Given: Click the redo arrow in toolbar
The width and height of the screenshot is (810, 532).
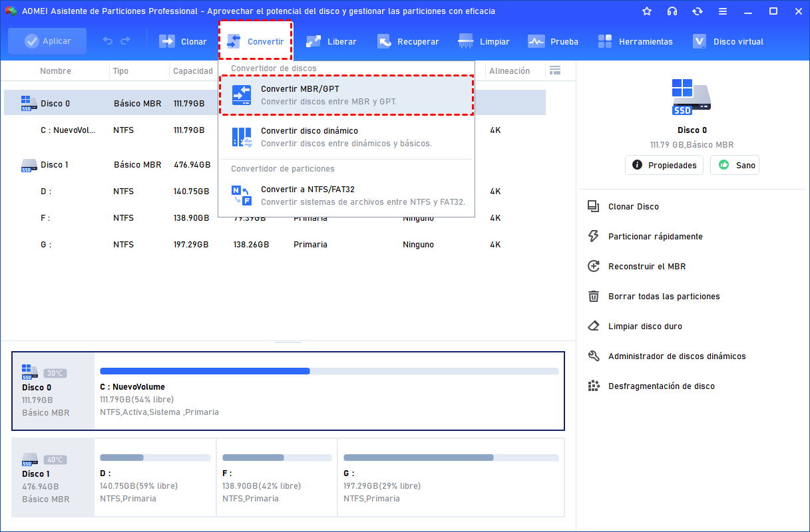Looking at the screenshot, I should [x=125, y=41].
